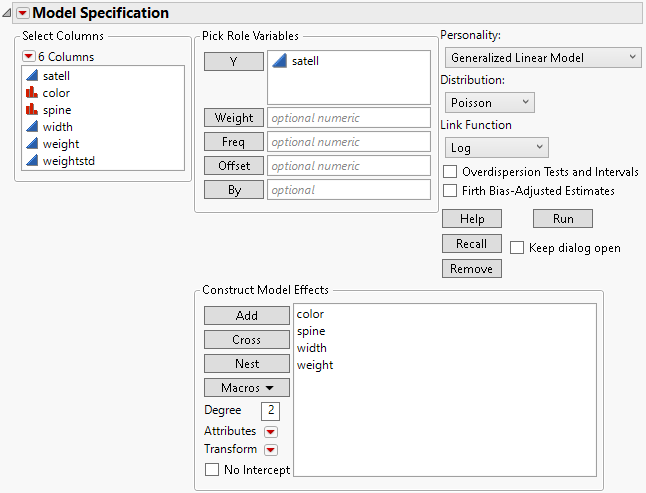Enable Overdispersion Tests and Intervals
The image size is (646, 493).
pyautogui.click(x=451, y=172)
